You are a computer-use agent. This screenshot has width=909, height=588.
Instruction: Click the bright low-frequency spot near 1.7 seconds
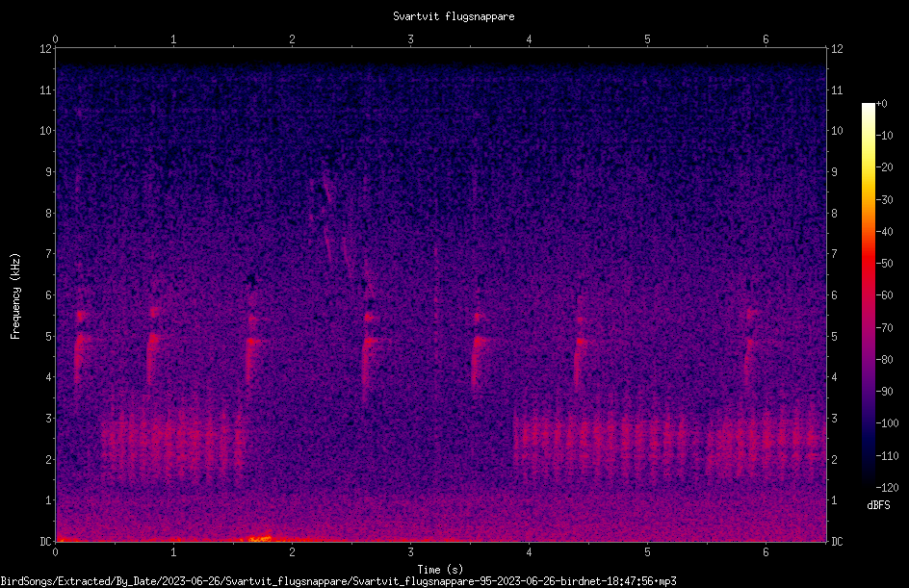260,538
